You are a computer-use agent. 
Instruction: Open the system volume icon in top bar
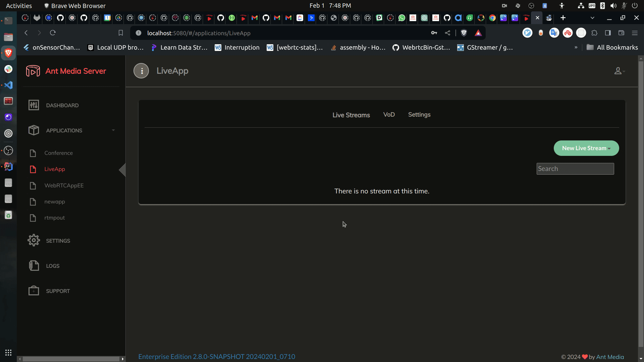(x=613, y=6)
